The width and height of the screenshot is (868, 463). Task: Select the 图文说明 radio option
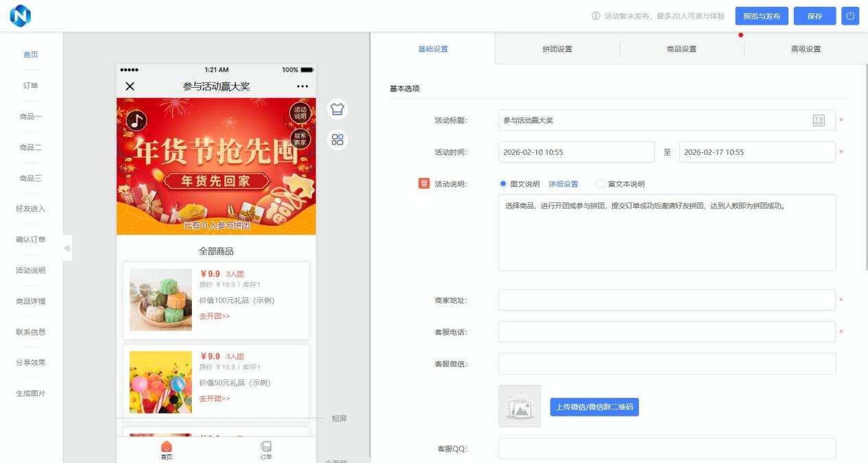(x=503, y=184)
